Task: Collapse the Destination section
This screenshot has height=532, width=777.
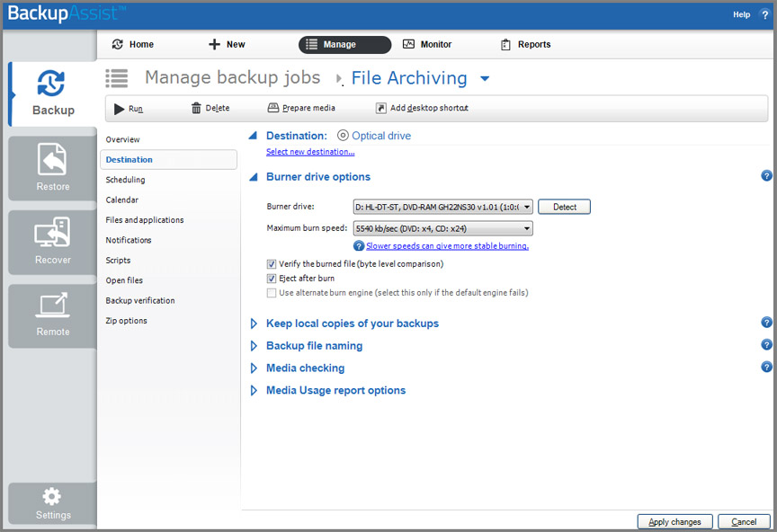Action: (254, 135)
